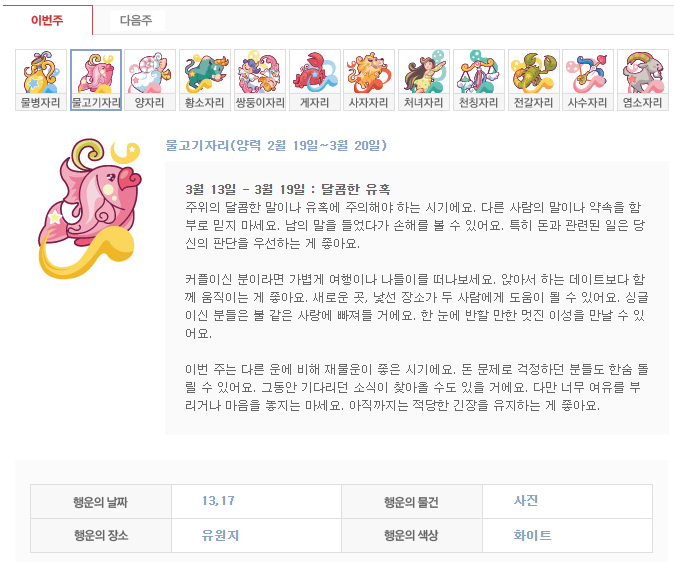Click the lucky item 사진
674x566 pixels.
(x=526, y=501)
